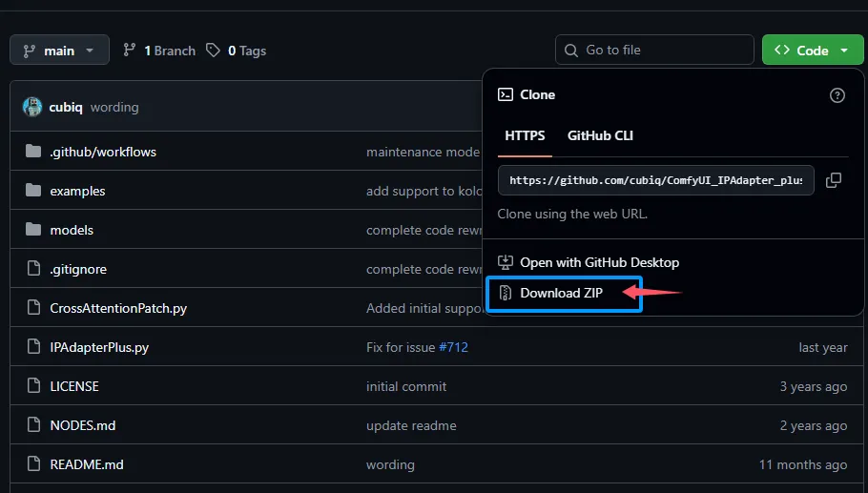Click the examples folder icon
This screenshot has height=493, width=868.
(33, 191)
